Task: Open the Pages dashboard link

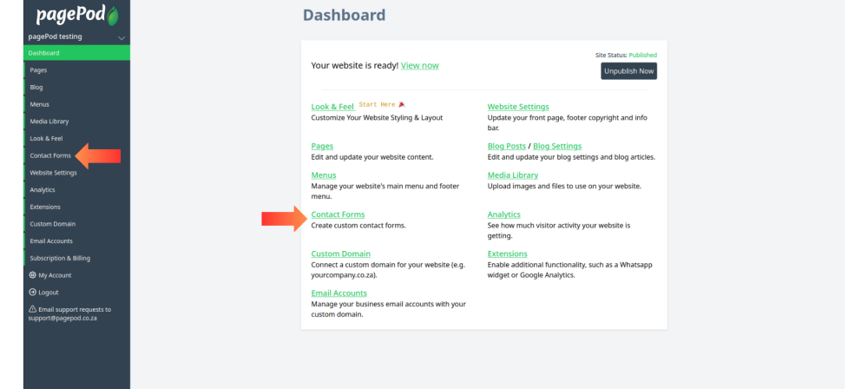Action: click(x=322, y=146)
